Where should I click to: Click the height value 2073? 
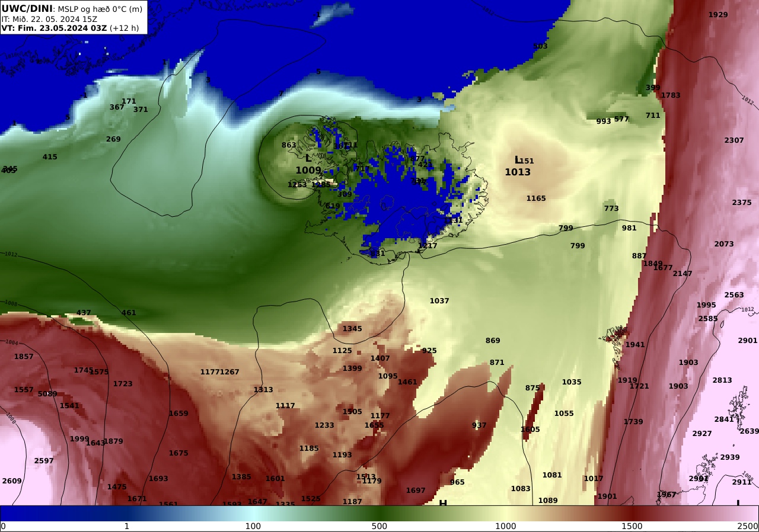pos(724,244)
